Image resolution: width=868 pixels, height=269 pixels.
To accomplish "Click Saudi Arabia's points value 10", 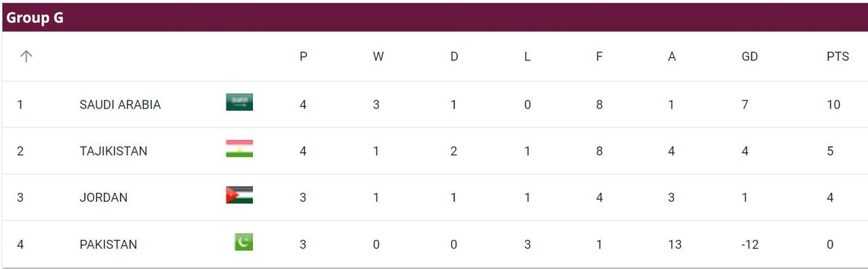I will tap(833, 105).
